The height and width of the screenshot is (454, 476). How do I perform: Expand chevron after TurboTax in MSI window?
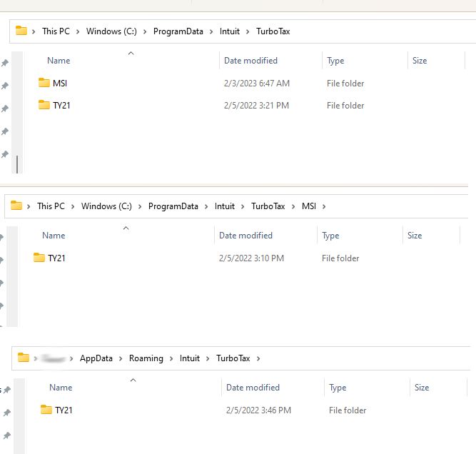click(x=293, y=206)
